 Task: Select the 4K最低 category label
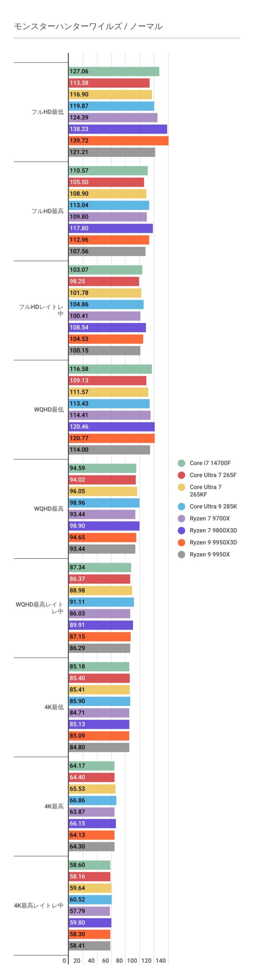[x=54, y=707]
